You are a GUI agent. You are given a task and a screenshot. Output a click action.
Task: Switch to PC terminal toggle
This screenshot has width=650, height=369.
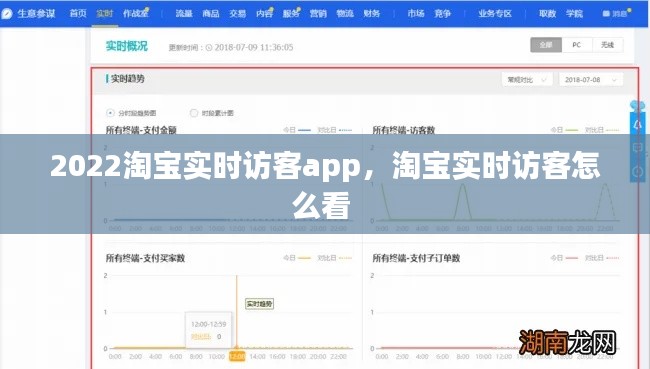point(577,45)
